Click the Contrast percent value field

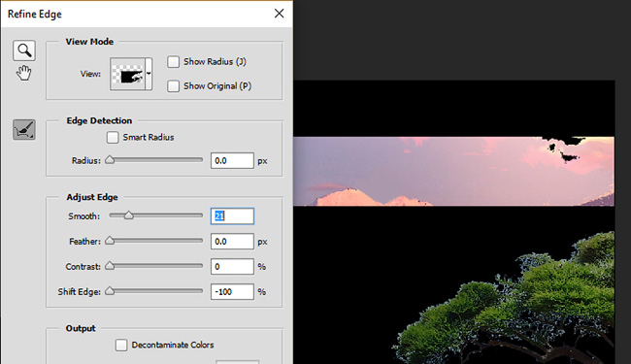[x=232, y=267]
